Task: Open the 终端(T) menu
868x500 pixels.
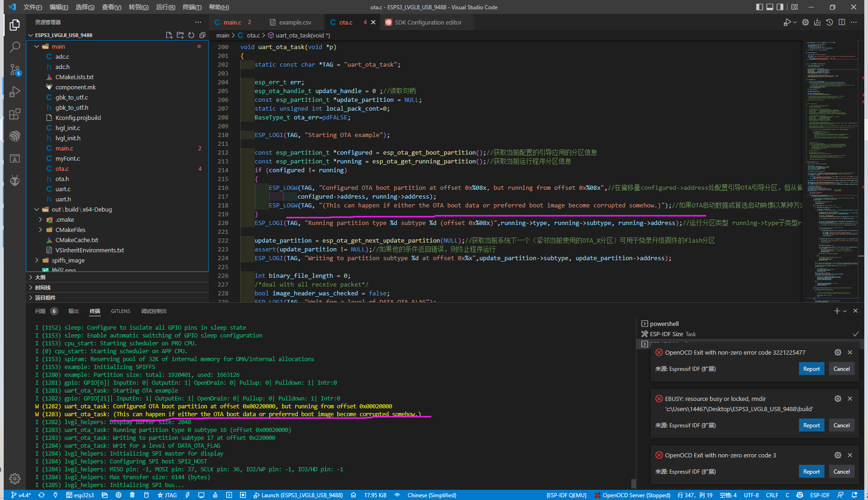Action: point(192,7)
